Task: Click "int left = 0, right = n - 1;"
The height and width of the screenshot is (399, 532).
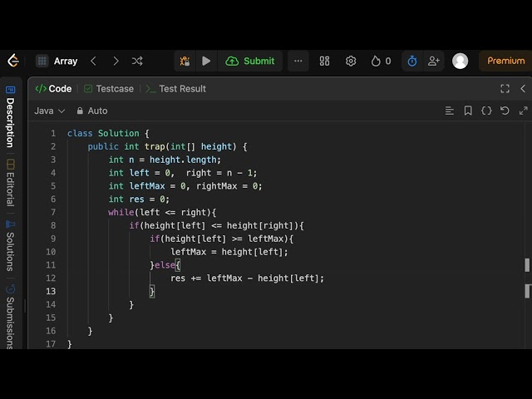Action: pyautogui.click(x=183, y=173)
